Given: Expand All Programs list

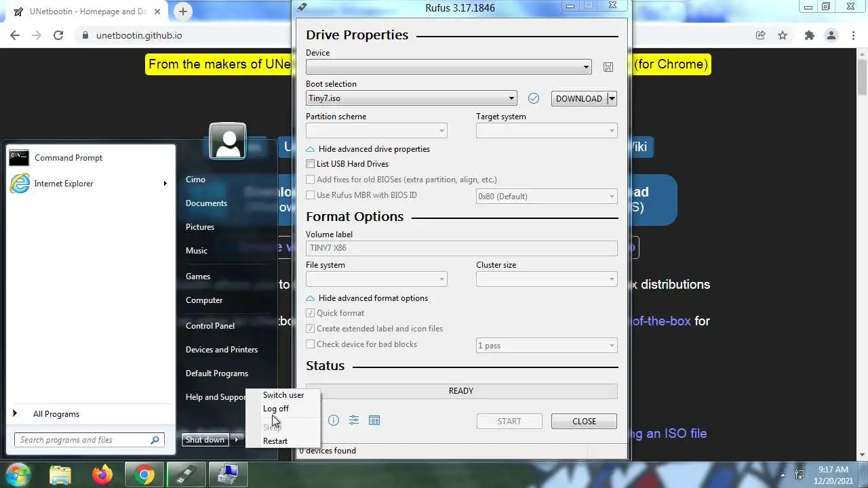Looking at the screenshot, I should (56, 414).
